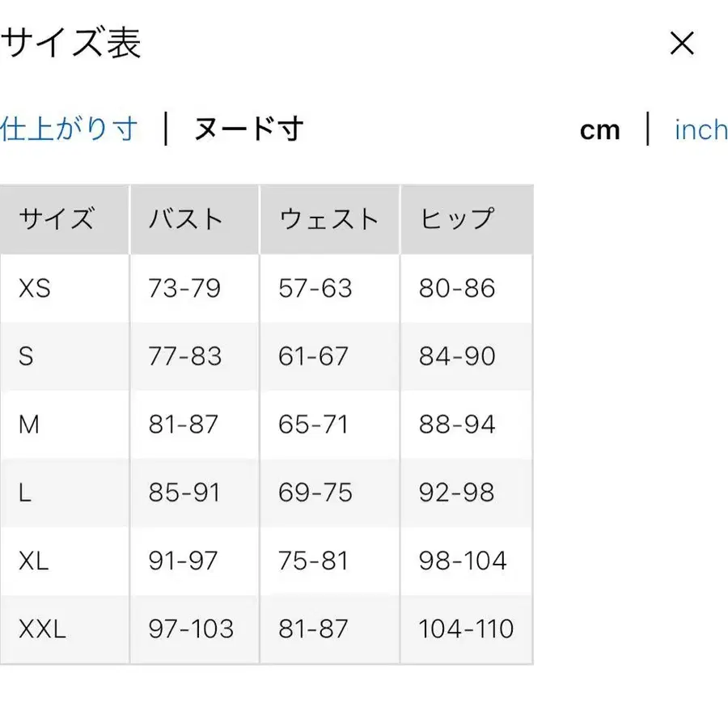728x728 pixels.
Task: Select cm as the measurement unit
Action: pos(599,129)
